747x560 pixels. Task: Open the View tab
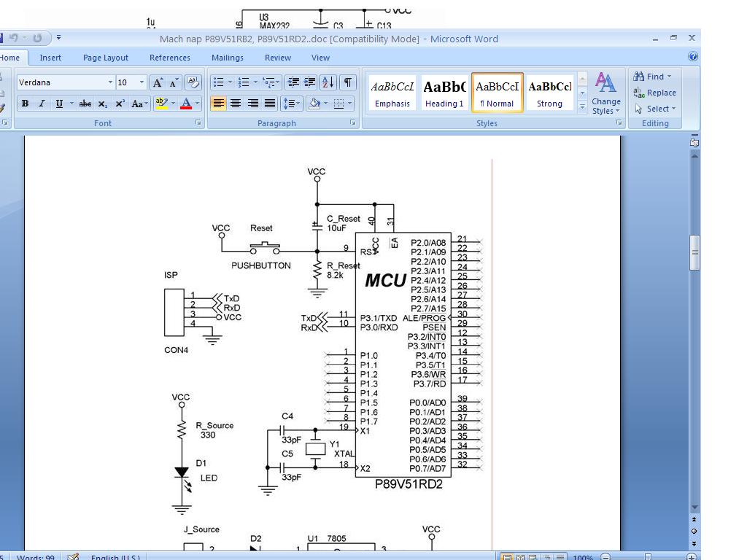pyautogui.click(x=320, y=58)
